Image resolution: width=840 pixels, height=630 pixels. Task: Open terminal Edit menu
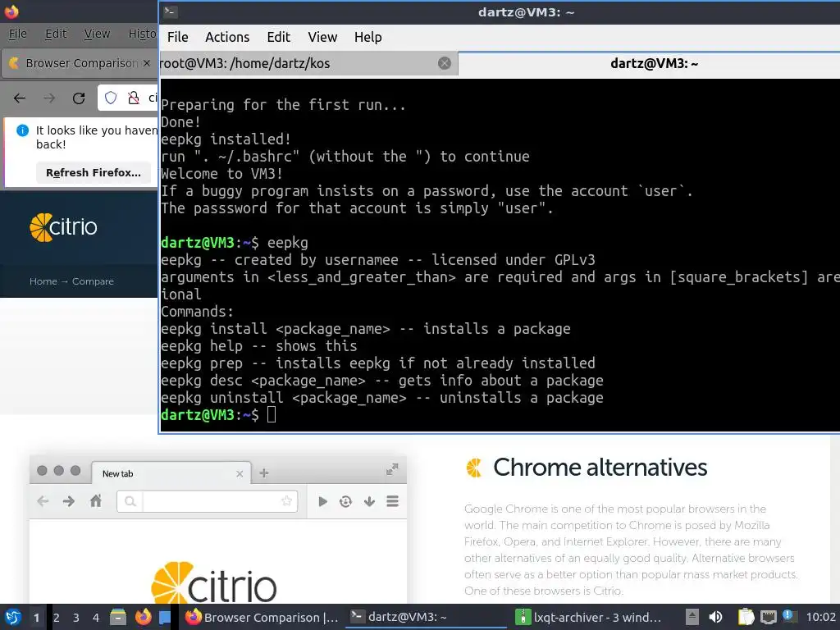pos(279,37)
